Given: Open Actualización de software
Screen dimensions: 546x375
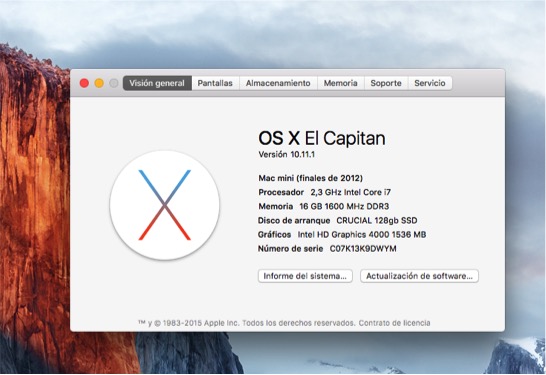Looking at the screenshot, I should tap(419, 276).
